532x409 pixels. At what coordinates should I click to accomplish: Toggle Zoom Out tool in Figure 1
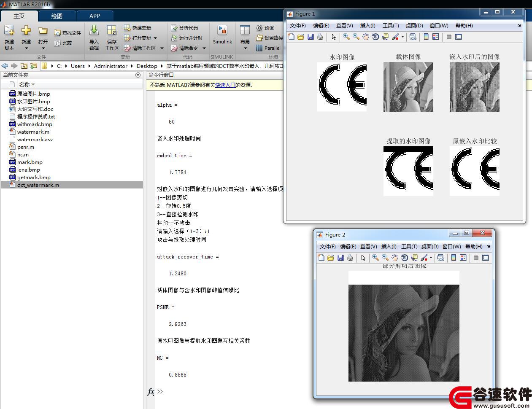pyautogui.click(x=356, y=37)
